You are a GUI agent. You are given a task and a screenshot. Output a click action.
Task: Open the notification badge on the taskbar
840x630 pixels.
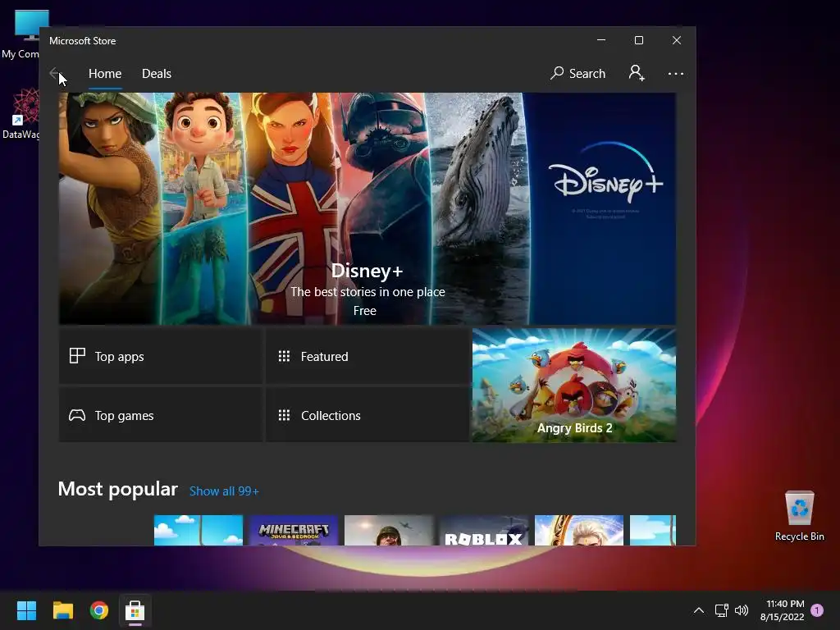click(x=817, y=610)
